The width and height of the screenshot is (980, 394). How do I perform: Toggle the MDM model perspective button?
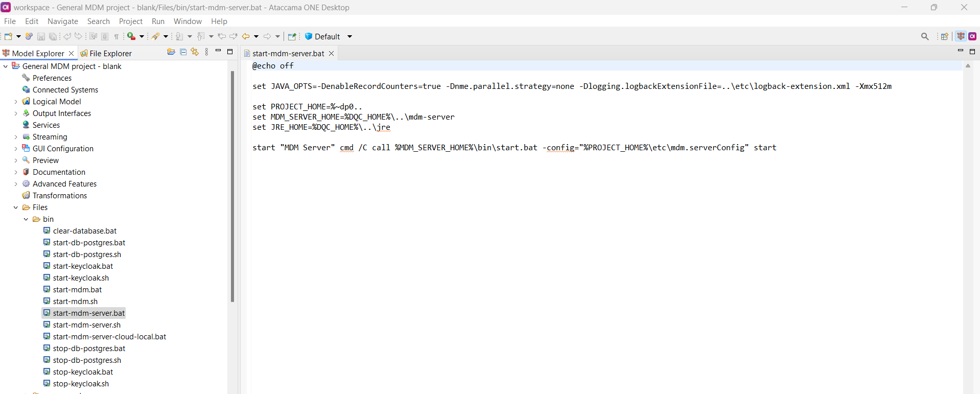point(961,36)
